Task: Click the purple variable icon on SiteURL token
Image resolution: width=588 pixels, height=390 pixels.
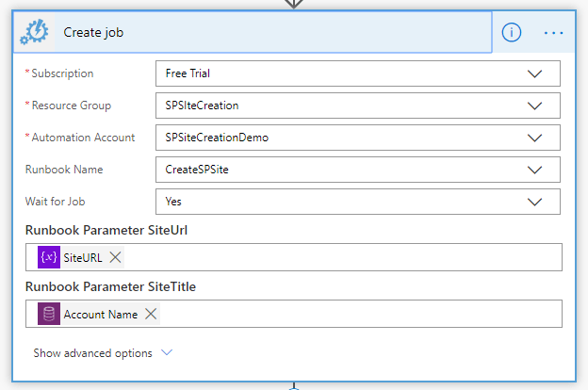Action: pyautogui.click(x=49, y=257)
